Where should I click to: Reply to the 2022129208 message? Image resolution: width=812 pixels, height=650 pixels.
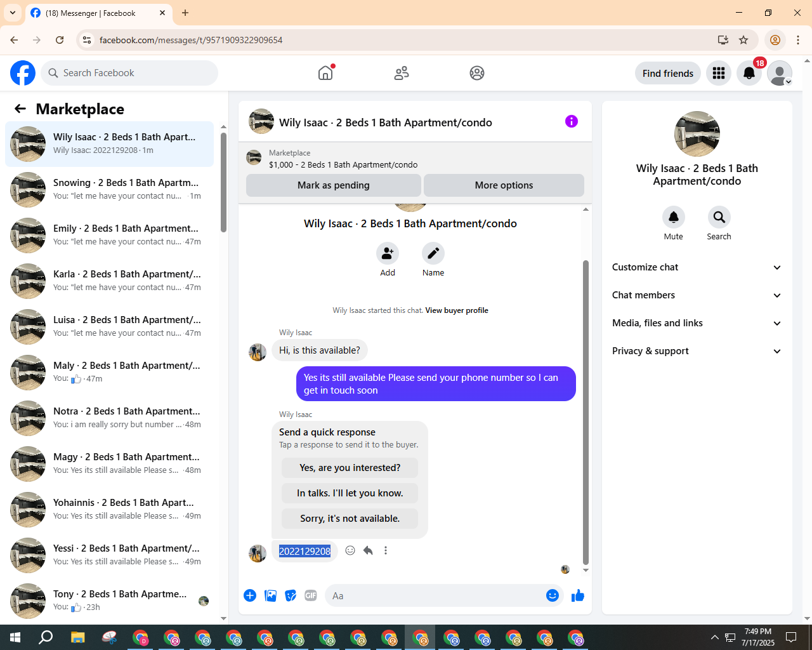click(368, 550)
